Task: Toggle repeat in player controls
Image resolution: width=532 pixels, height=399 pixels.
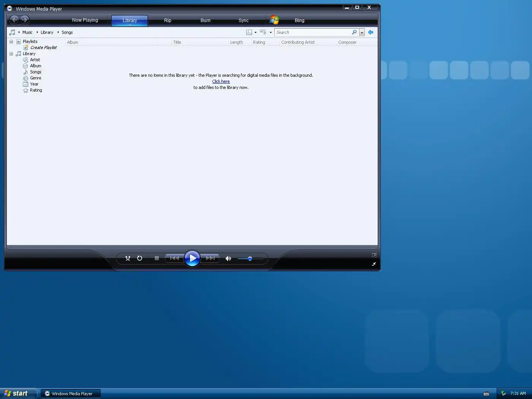Action: coord(139,258)
